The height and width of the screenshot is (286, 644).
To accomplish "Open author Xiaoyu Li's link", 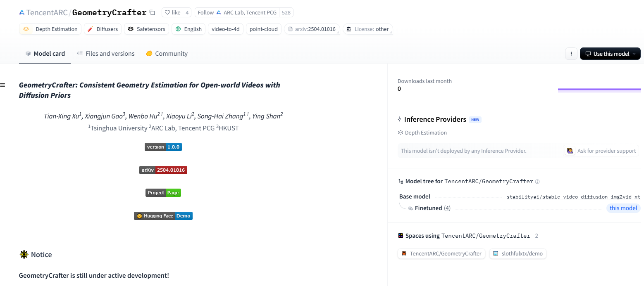I will pos(180,116).
